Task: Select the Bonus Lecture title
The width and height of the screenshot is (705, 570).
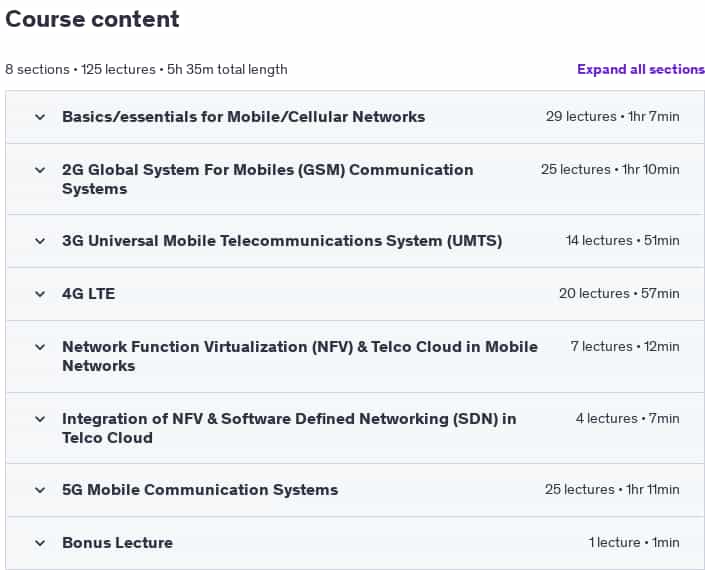Action: point(117,543)
